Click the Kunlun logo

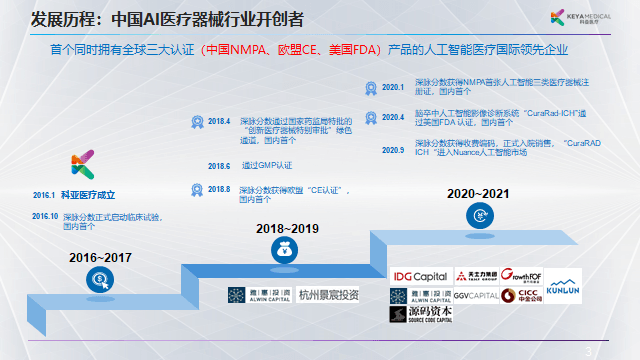point(563,286)
